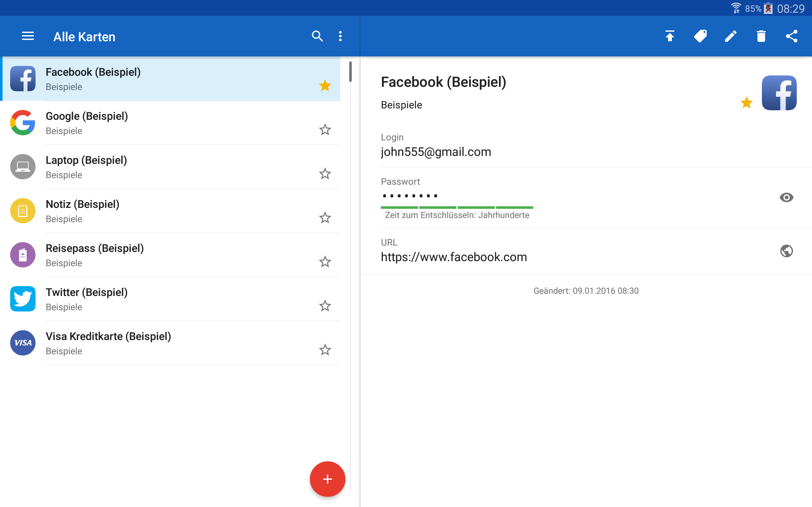Delete card using trash icon

[761, 36]
